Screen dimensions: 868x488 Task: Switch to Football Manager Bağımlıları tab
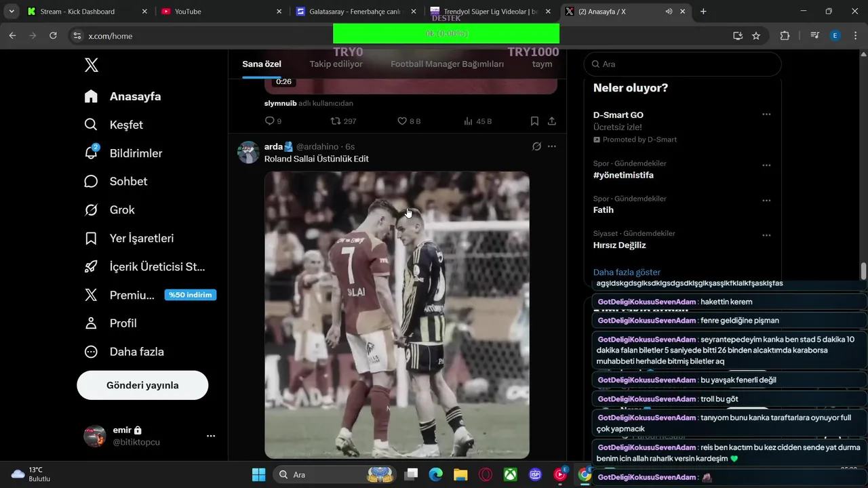[447, 64]
